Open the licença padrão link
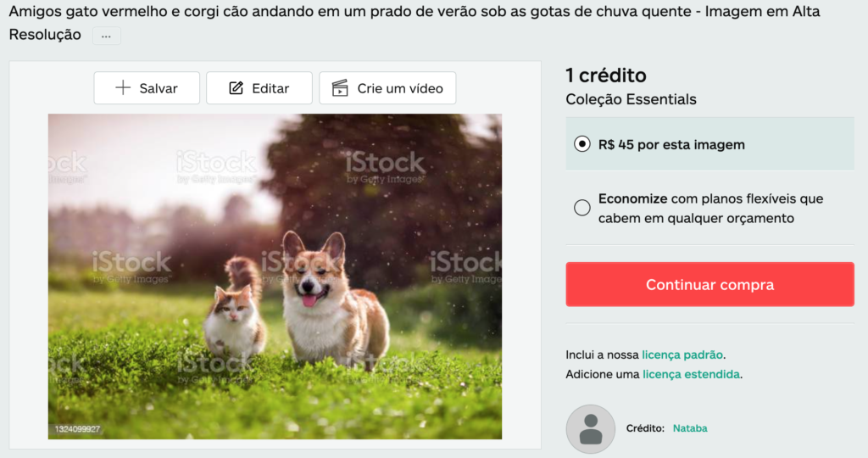This screenshot has height=458, width=868. coord(682,355)
